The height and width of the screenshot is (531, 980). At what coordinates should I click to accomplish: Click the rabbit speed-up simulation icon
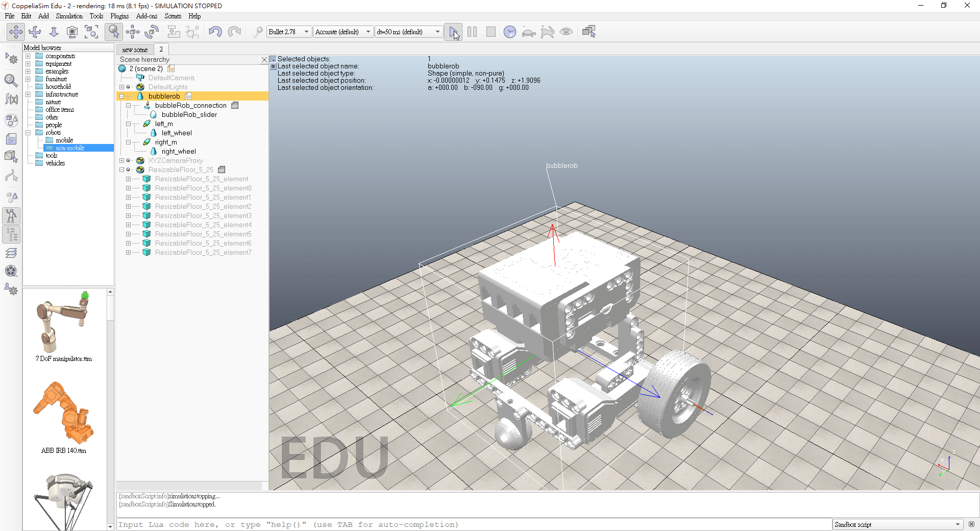[x=548, y=32]
